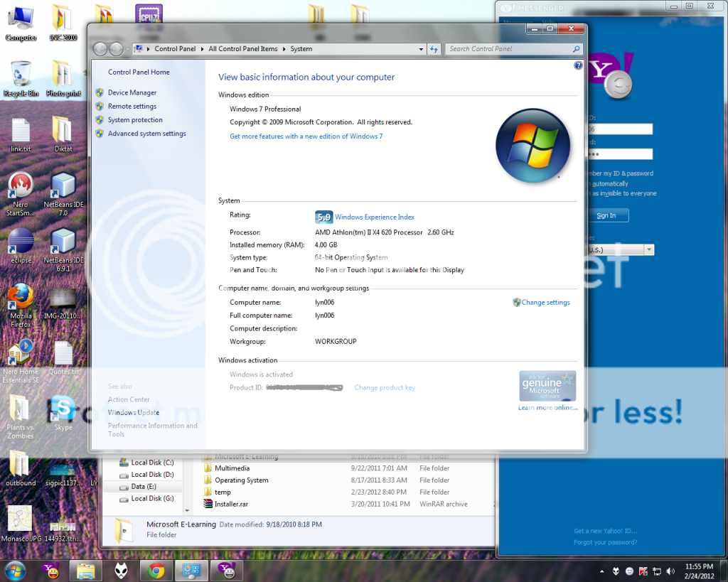Launch NetBeans IDE 7.0 shortcut
This screenshot has width=728, height=582.
coord(63,194)
